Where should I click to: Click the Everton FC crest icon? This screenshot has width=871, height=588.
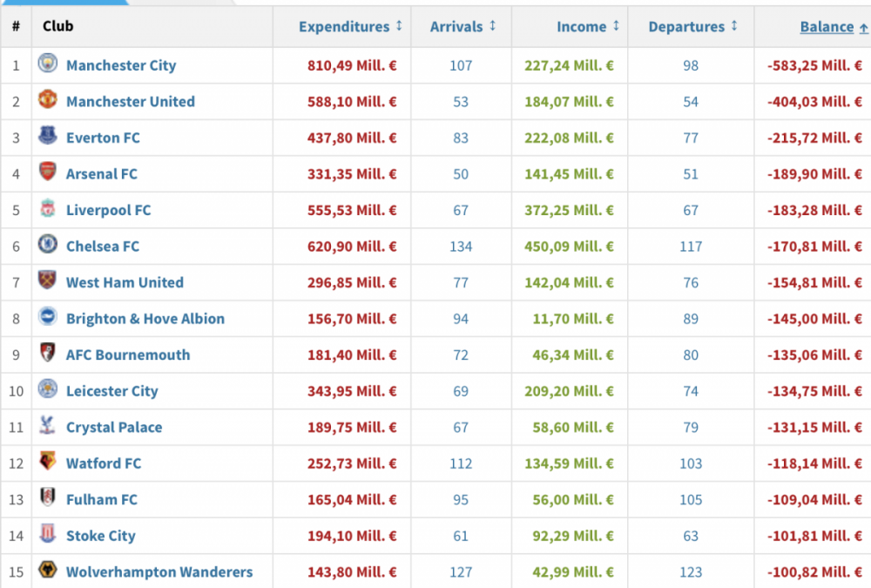point(48,135)
